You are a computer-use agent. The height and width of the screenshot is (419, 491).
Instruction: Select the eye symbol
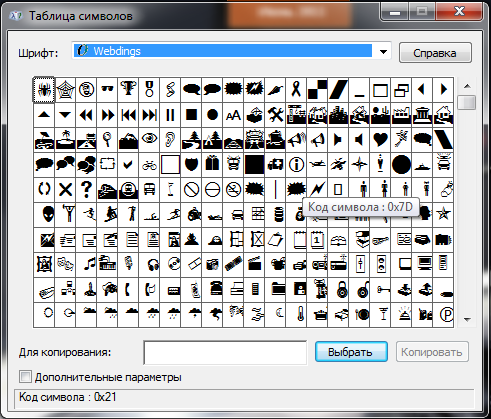(149, 140)
